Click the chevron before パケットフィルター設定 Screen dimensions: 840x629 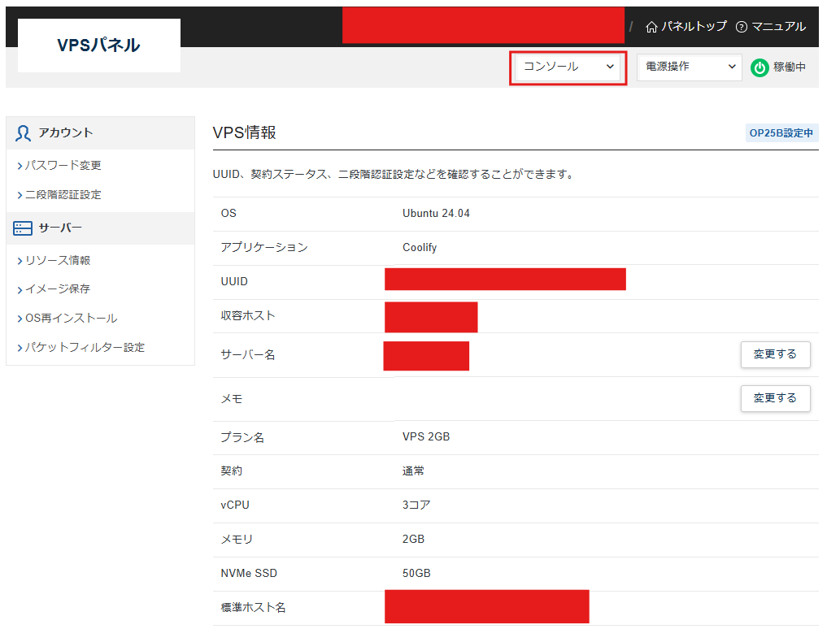[20, 348]
